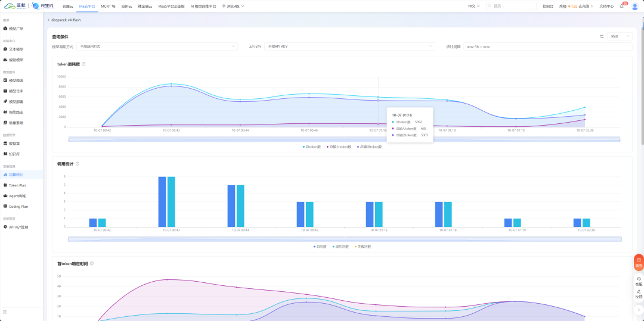Open the 中文 language dropdown
This screenshot has width=644, height=321.
473,6
